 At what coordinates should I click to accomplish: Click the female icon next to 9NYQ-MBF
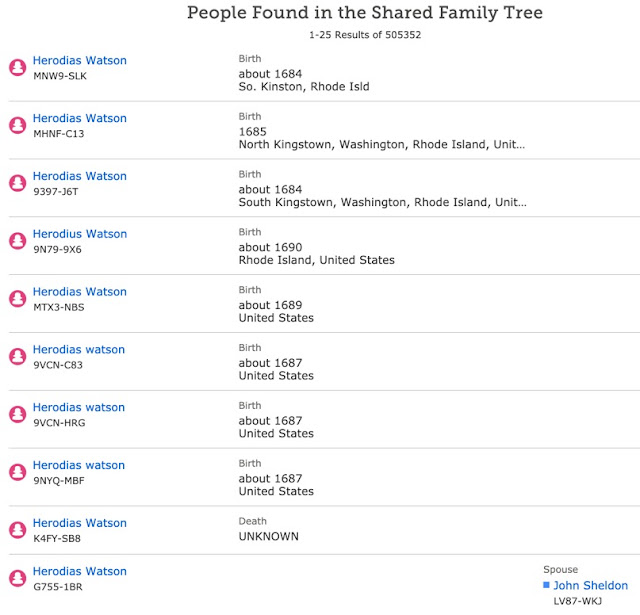pyautogui.click(x=18, y=472)
